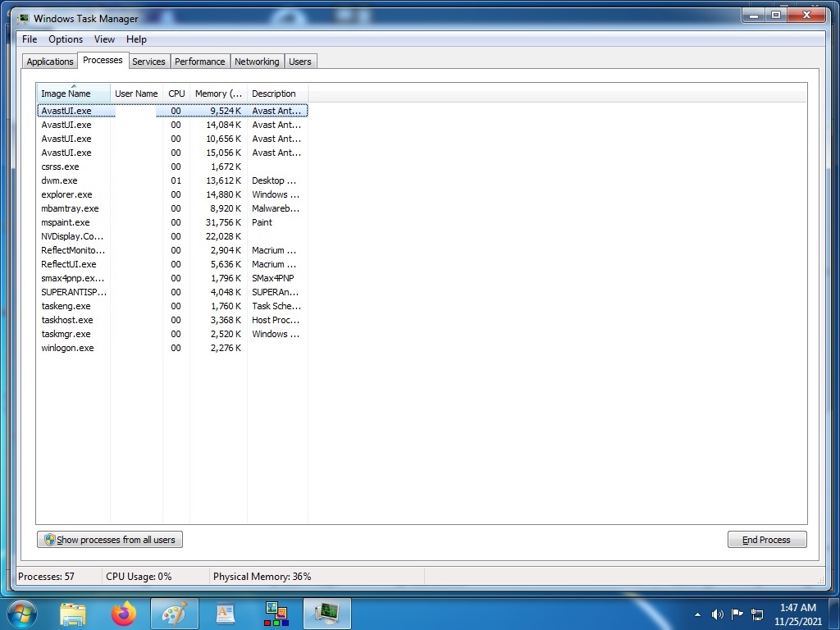Open the taskbar clock showing 1:47 AM
This screenshot has height=630, width=840.
tap(797, 614)
